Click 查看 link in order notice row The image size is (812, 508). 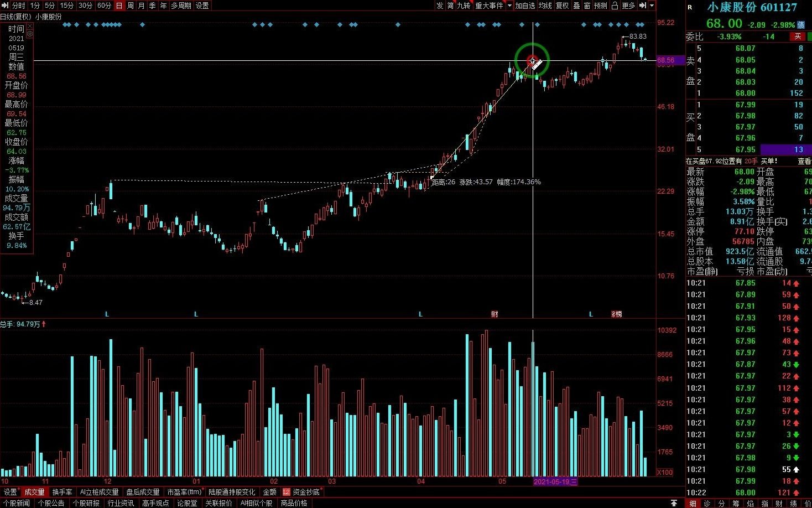[804, 161]
